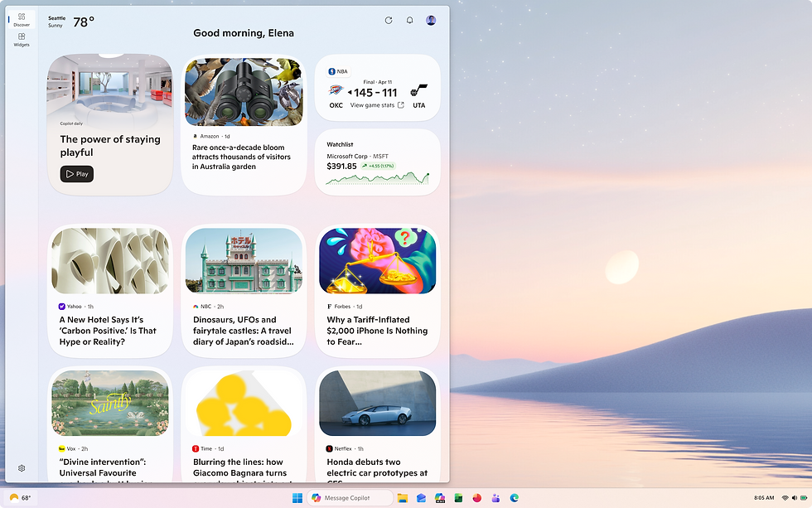The width and height of the screenshot is (812, 508).
Task: Open taskbar weather widget showing 68°
Action: point(20,498)
